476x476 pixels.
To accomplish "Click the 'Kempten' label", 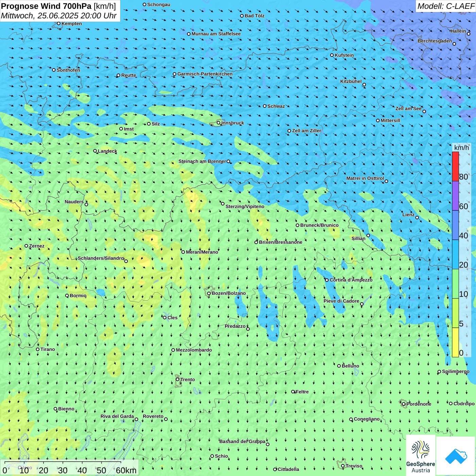I will 72,23.
